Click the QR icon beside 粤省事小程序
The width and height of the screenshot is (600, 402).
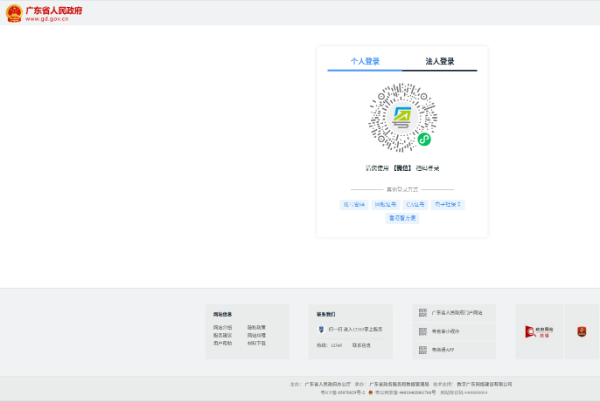click(423, 331)
